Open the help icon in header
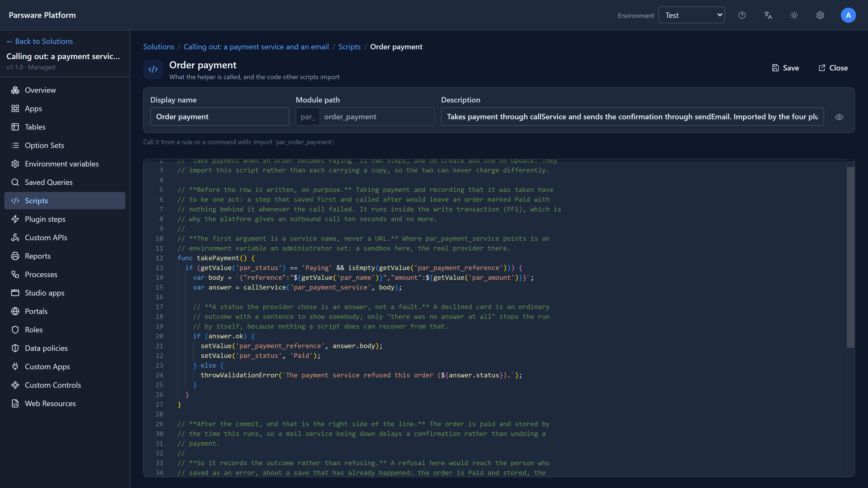868x488 pixels. click(742, 15)
